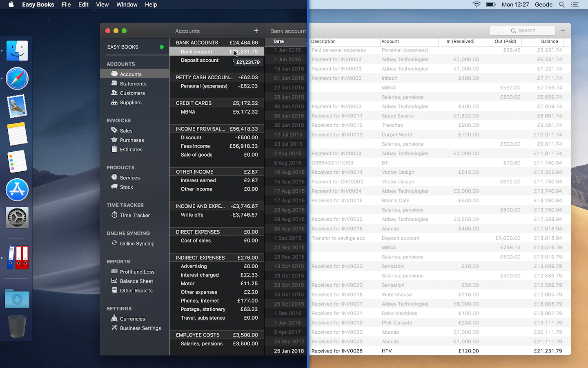588x368 pixels.
Task: Open Easy Books binders dock icon
Action: [x=17, y=258]
